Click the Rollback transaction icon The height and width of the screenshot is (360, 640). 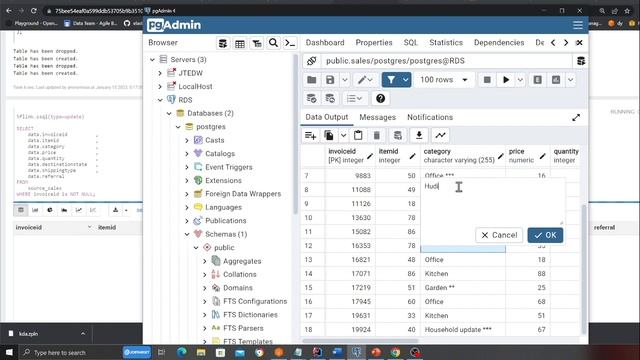pos(330,99)
